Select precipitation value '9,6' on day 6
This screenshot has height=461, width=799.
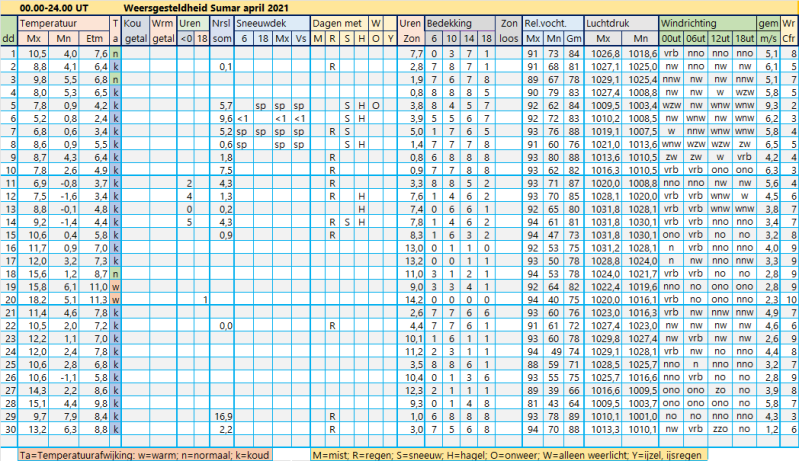pos(225,118)
